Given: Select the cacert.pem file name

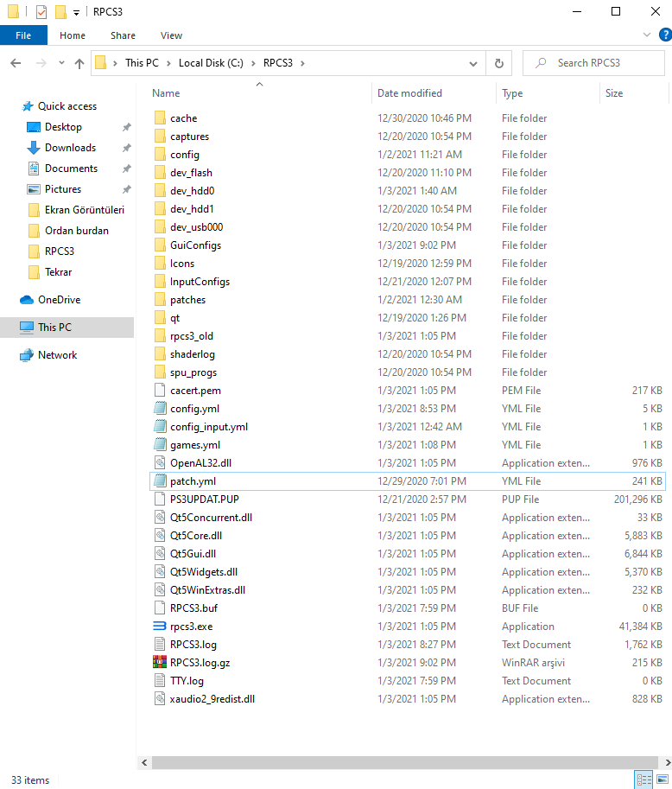Looking at the screenshot, I should 195,391.
